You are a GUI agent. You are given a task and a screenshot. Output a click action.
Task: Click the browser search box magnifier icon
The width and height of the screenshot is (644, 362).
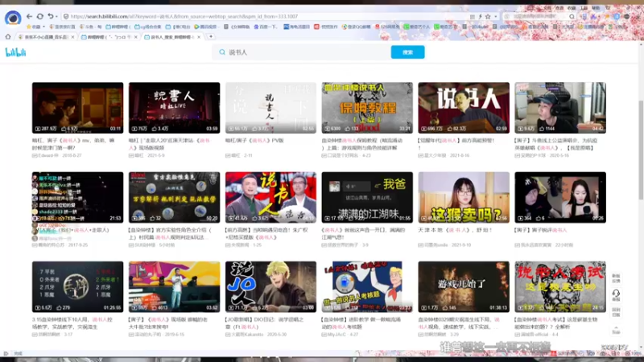point(572,16)
